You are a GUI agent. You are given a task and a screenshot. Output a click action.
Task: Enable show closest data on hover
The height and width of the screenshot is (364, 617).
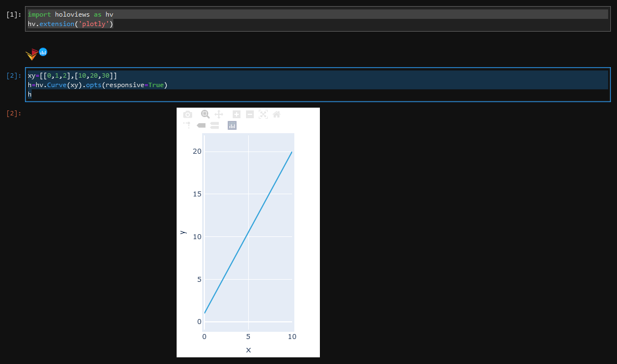tap(201, 125)
